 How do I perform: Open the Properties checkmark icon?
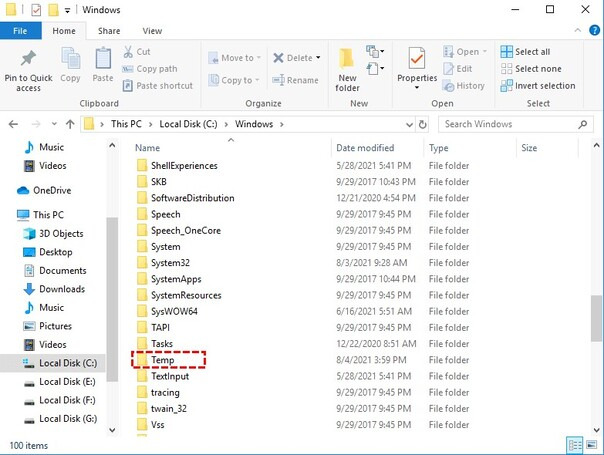click(417, 59)
